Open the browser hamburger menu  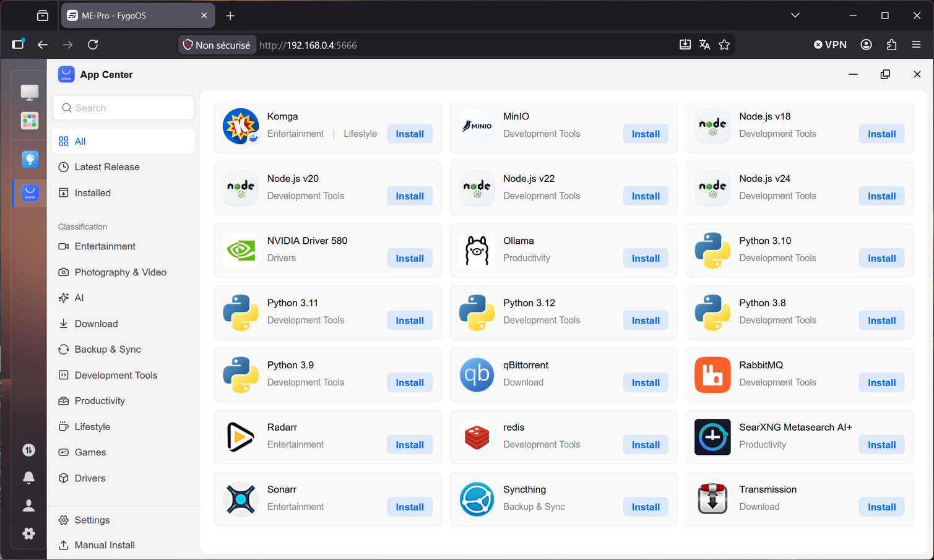[917, 45]
